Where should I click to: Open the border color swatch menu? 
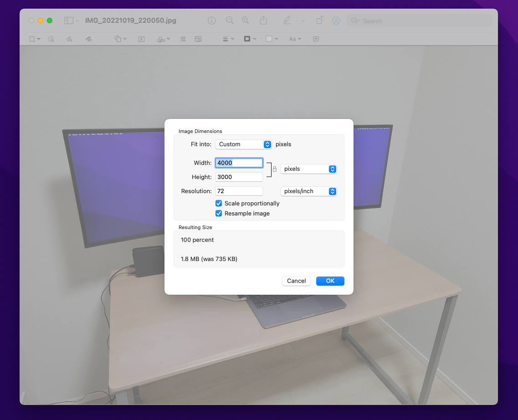coord(250,39)
